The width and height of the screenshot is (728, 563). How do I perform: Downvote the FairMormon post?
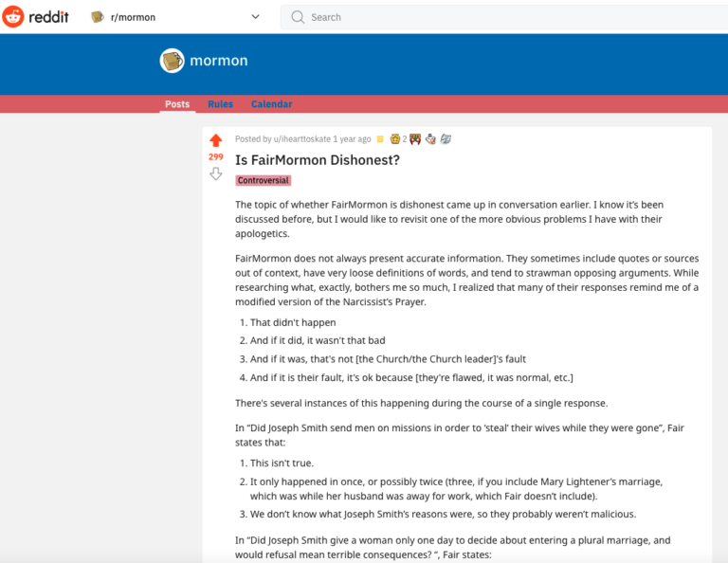(215, 173)
